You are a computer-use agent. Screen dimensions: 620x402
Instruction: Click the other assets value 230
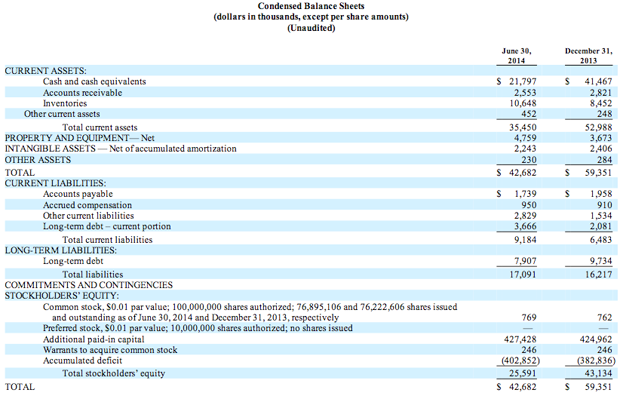(x=529, y=160)
